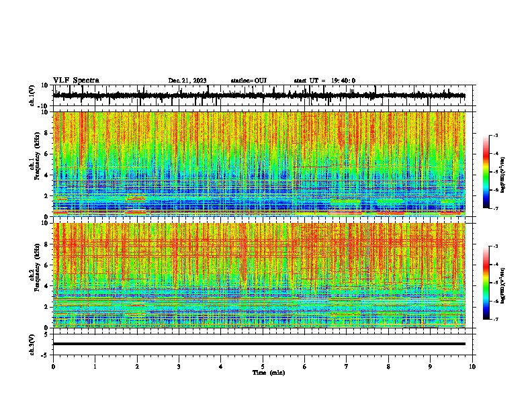The image size is (532, 411).
Task: Click the ch.2 "Frequency (kHz)" axis label
Action: 37,267
